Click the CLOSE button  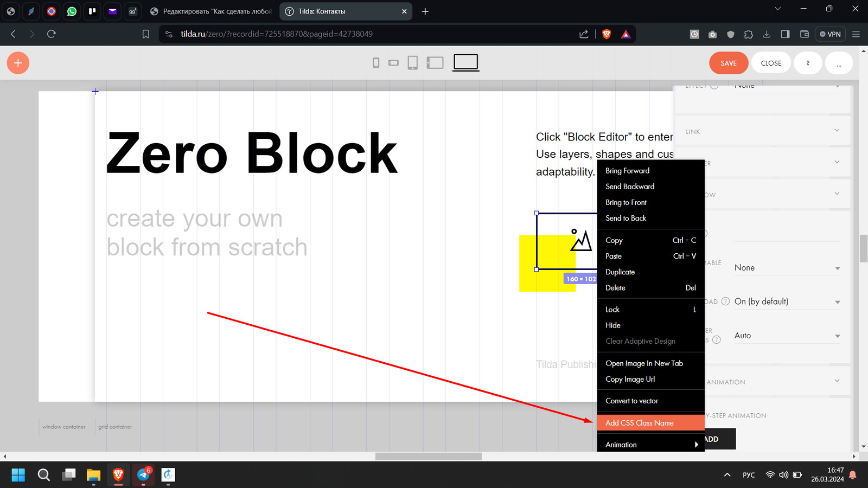771,63
